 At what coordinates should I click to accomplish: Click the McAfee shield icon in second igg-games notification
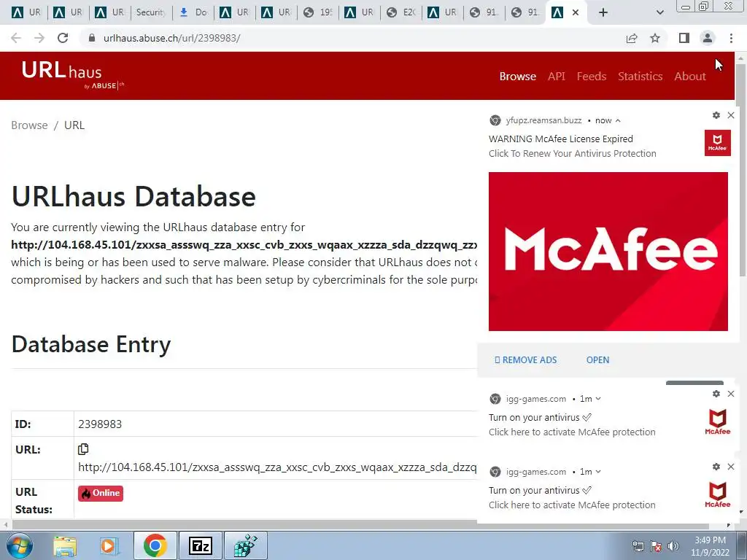tap(718, 494)
